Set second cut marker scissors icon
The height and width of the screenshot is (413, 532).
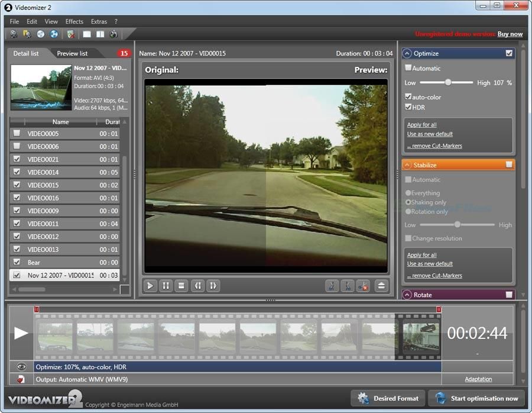(x=348, y=286)
